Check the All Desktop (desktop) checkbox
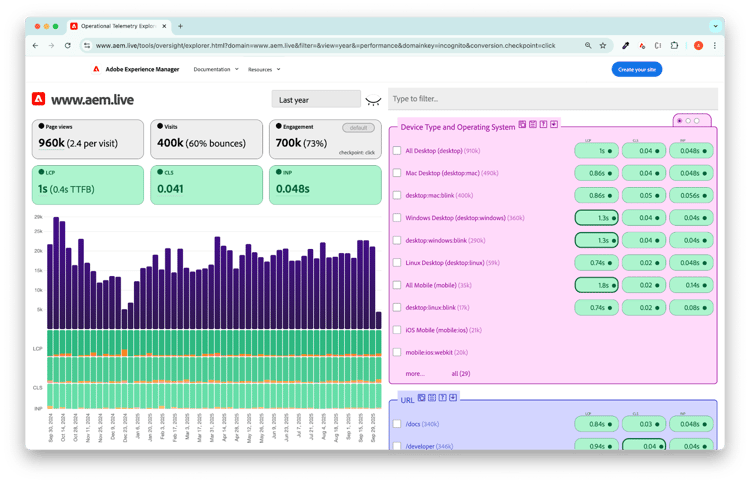This screenshot has height=483, width=750. [397, 151]
